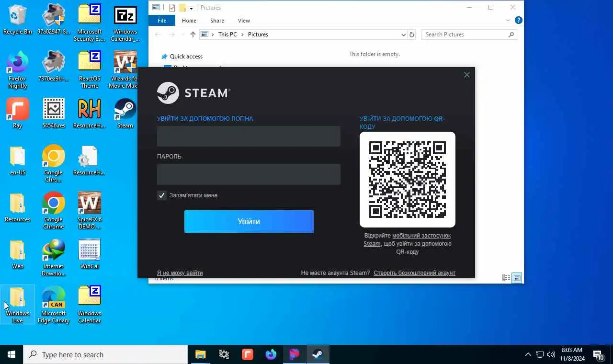This screenshot has width=613, height=364.
Task: Open the WinCal desktop icon
Action: pyautogui.click(x=89, y=254)
